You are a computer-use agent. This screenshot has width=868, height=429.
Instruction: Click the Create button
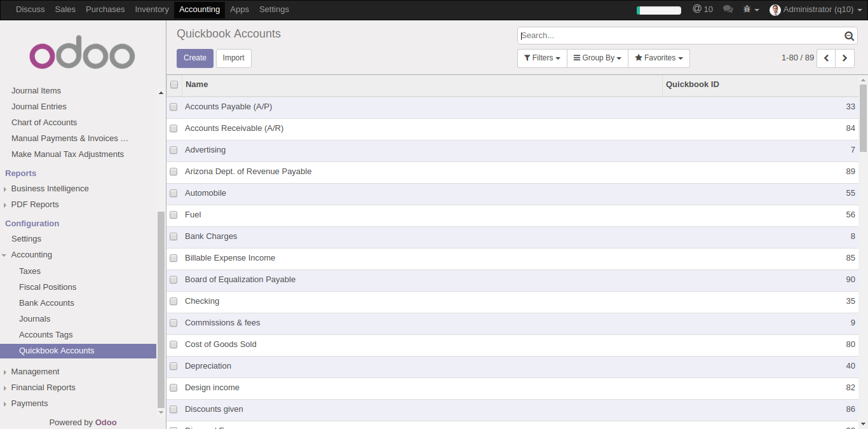point(195,58)
